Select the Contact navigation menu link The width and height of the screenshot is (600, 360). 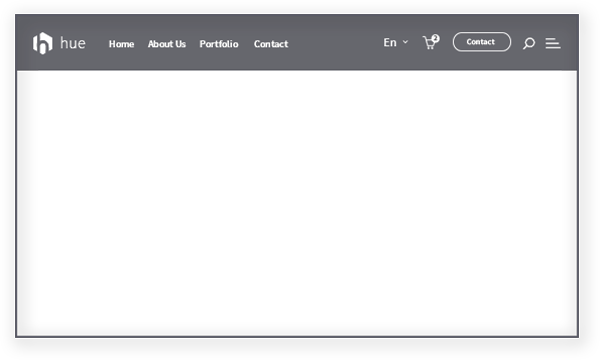271,44
